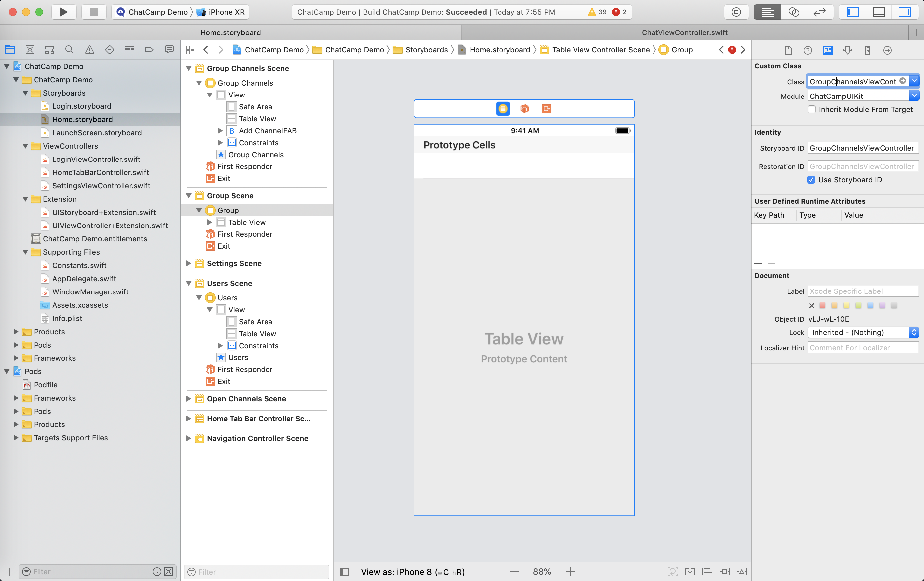Select GroupChannelsViewController class dropdown
This screenshot has height=581, width=924.
point(915,81)
